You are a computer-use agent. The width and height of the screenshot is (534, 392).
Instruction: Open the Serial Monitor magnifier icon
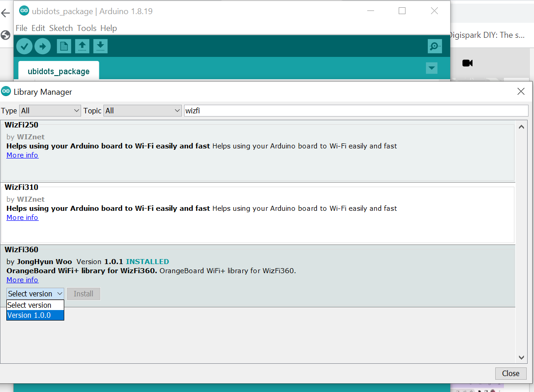[435, 46]
